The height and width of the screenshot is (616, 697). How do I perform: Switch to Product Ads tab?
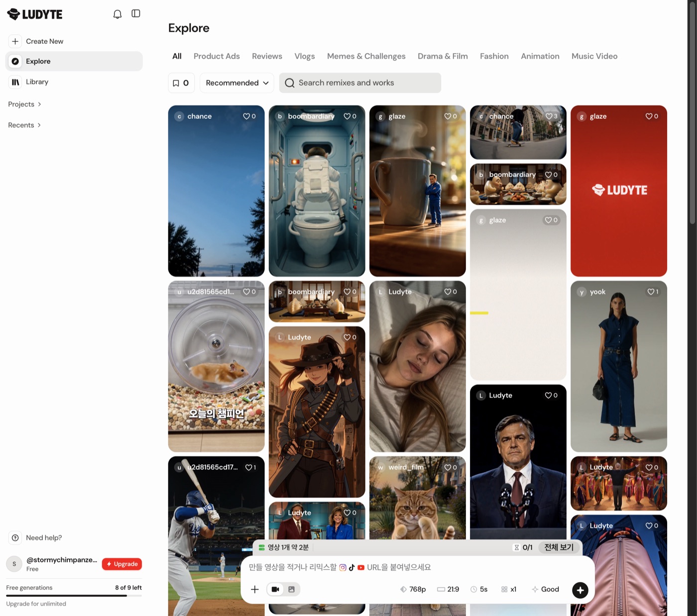[217, 56]
